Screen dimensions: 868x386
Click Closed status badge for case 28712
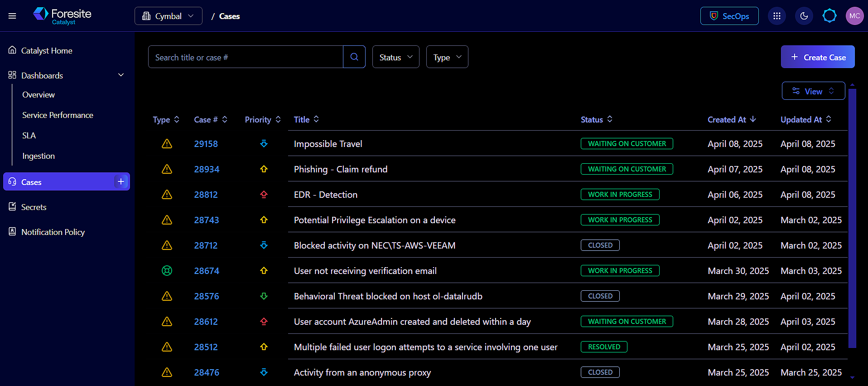(600, 245)
